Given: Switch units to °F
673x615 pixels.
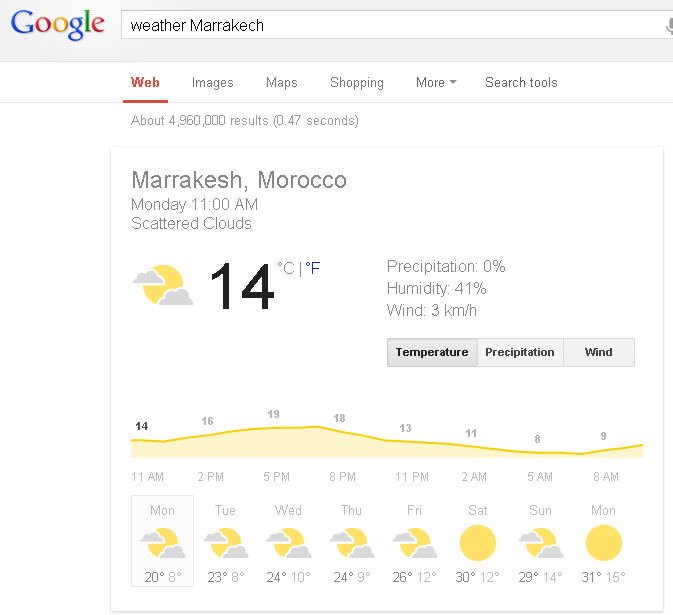Looking at the screenshot, I should (x=313, y=268).
